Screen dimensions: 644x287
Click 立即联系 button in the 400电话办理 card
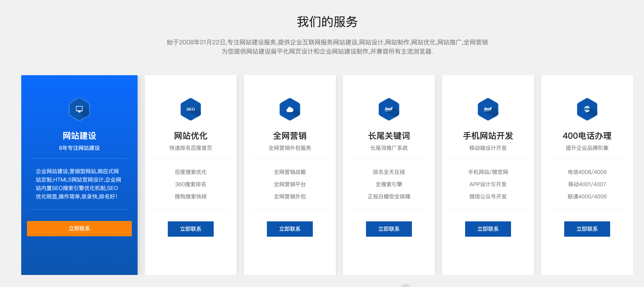(x=587, y=229)
